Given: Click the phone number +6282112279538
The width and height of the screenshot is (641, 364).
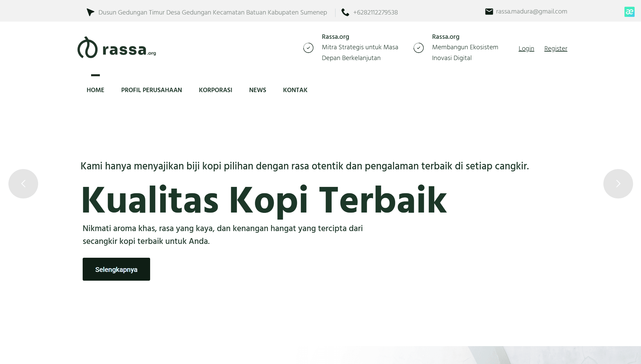Looking at the screenshot, I should (375, 12).
